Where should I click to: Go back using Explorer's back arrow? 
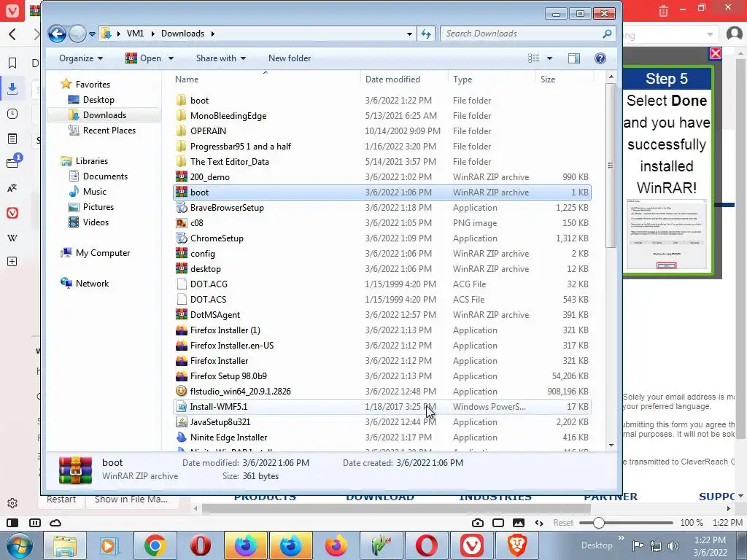57,34
